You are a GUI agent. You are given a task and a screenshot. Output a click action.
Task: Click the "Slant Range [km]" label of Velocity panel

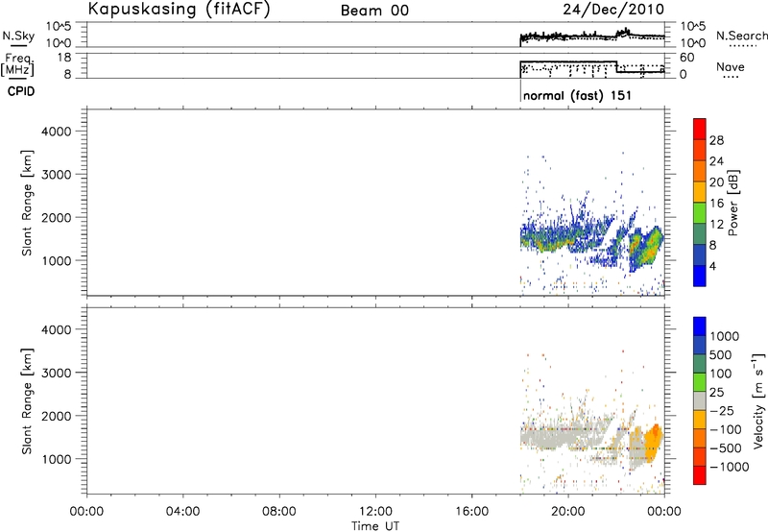(x=27, y=400)
